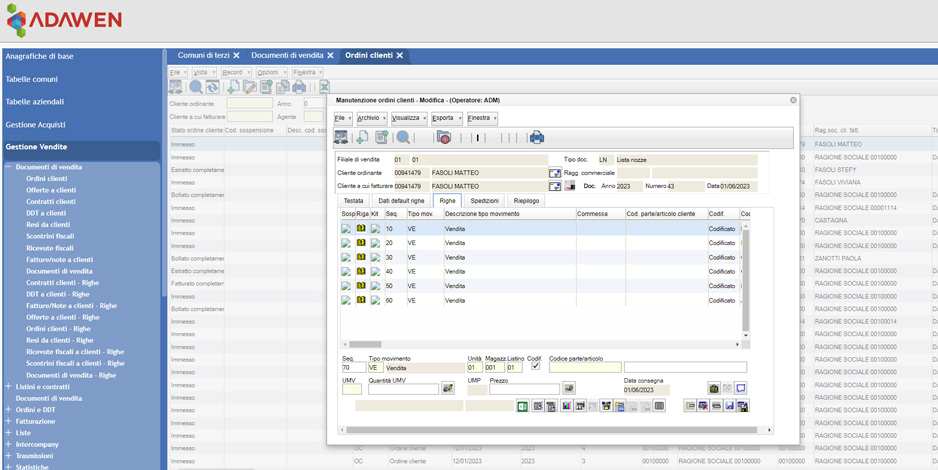Toggle the Codif. checkbox

[536, 367]
